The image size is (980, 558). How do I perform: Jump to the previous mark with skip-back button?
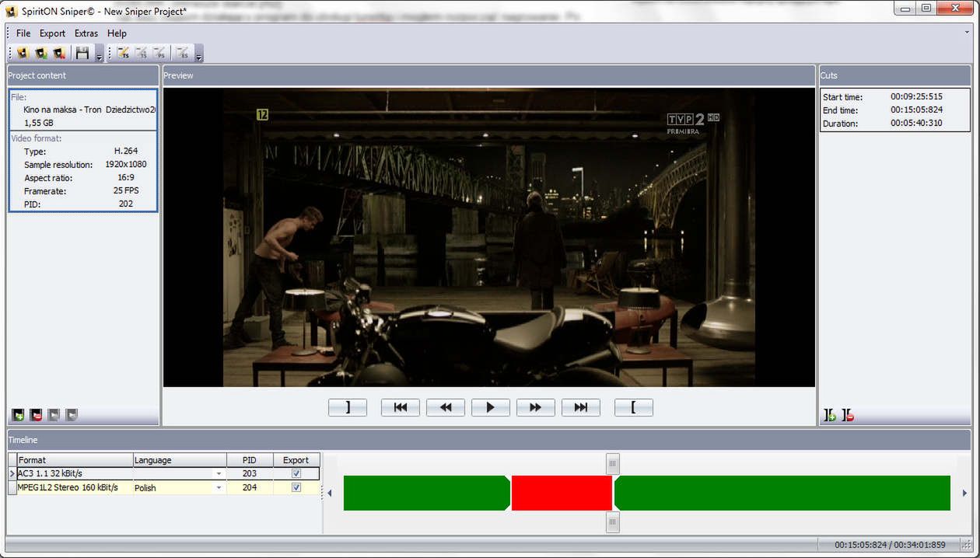click(x=401, y=407)
